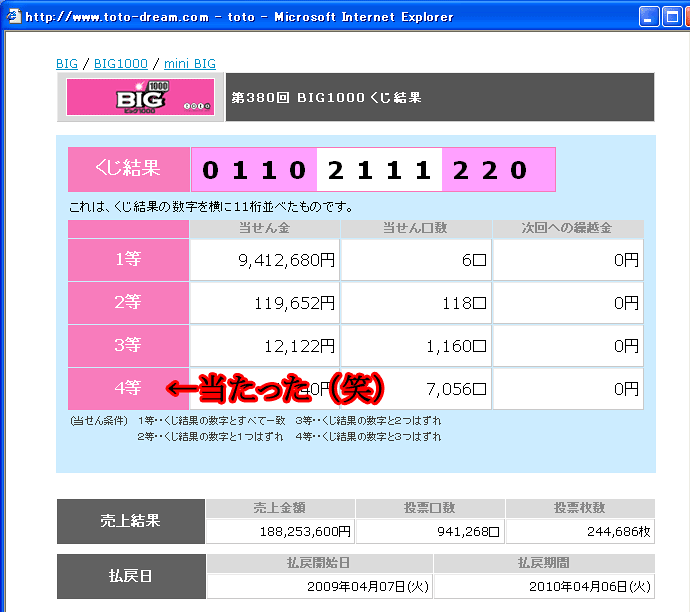Click the prize amount 119,652円
This screenshot has height=612, width=690.
(x=295, y=303)
